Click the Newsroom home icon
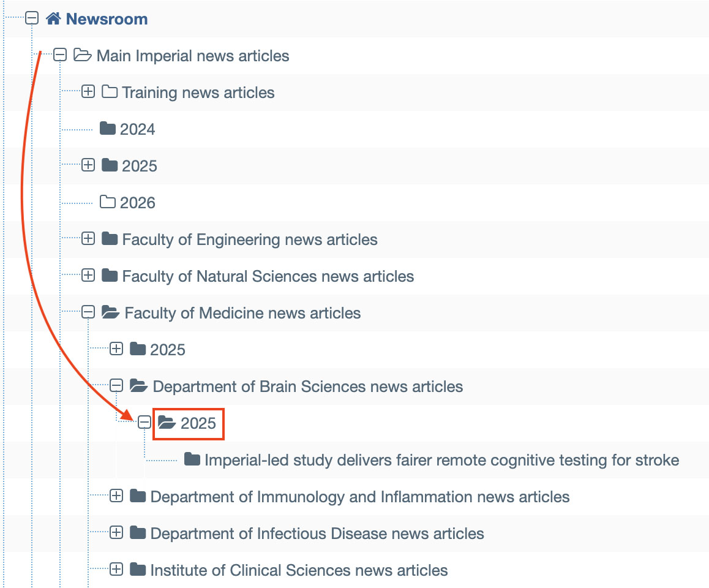The height and width of the screenshot is (588, 709). coord(53,19)
